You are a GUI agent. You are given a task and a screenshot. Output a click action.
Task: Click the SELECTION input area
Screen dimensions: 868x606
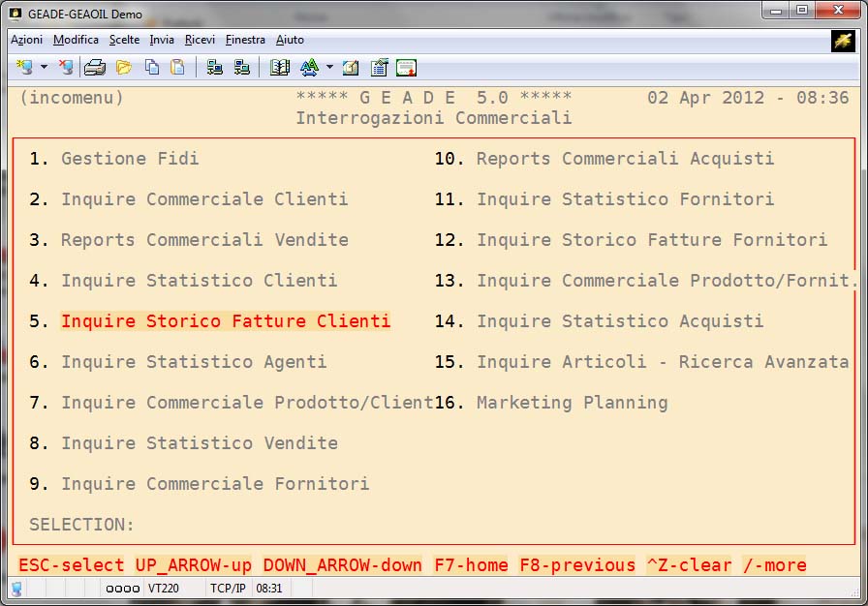point(194,525)
